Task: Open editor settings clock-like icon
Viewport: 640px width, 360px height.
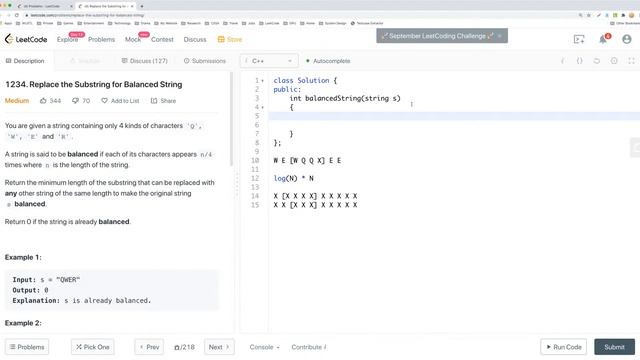Action: coord(614,61)
